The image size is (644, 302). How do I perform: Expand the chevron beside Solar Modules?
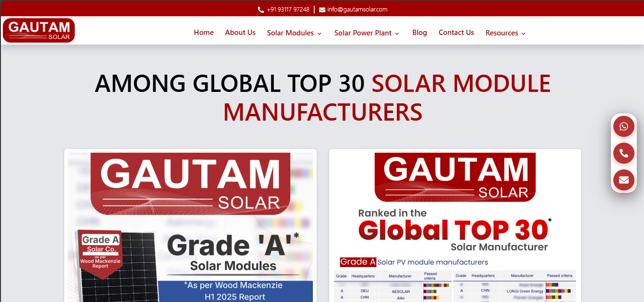(x=320, y=34)
